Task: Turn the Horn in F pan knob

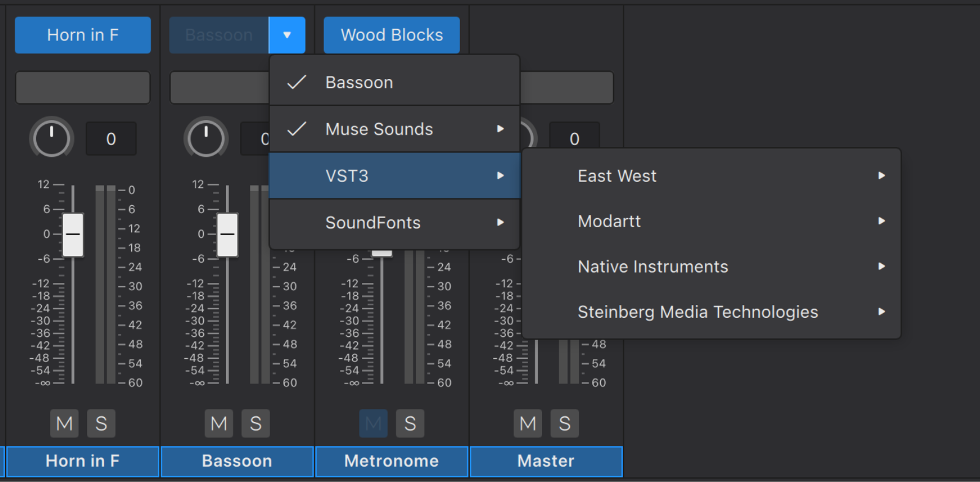Action: pyautogui.click(x=51, y=138)
